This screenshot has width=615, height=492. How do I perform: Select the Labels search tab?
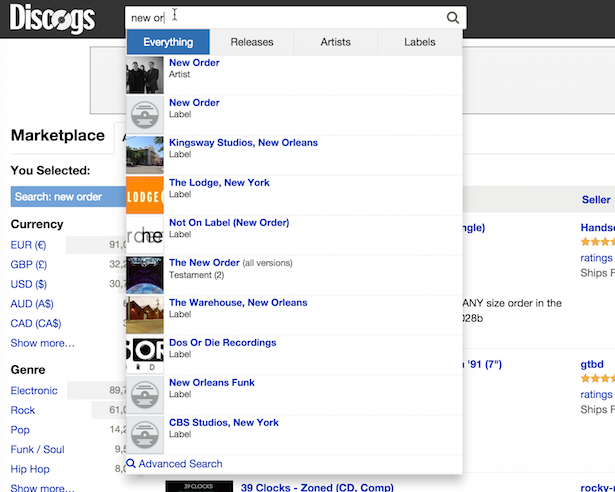coord(420,42)
